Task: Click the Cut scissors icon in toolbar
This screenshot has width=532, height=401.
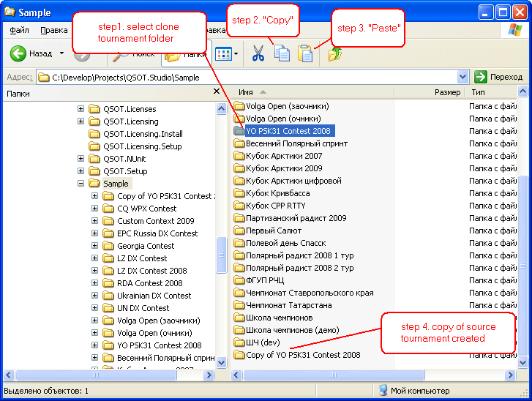Action: pos(258,54)
